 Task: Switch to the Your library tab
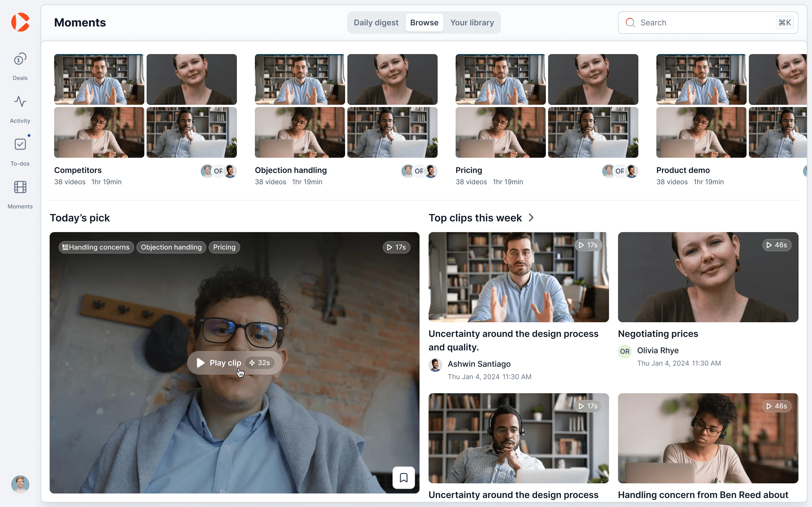pos(472,23)
